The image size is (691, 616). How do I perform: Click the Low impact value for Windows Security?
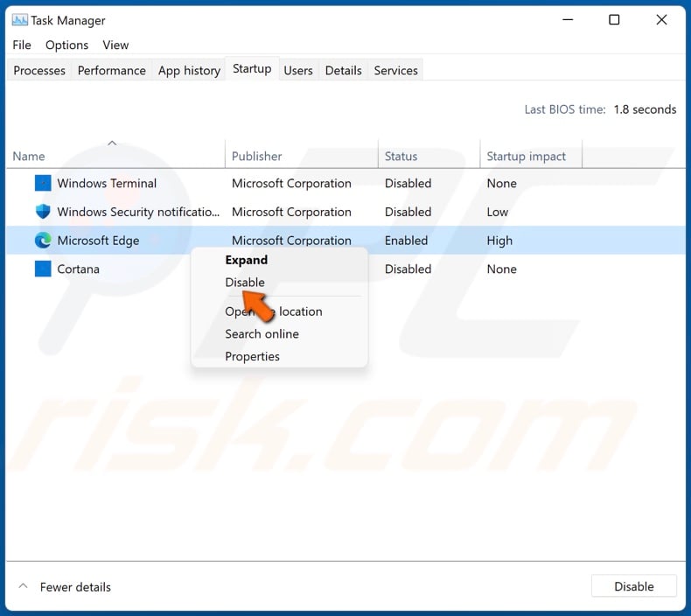497,212
